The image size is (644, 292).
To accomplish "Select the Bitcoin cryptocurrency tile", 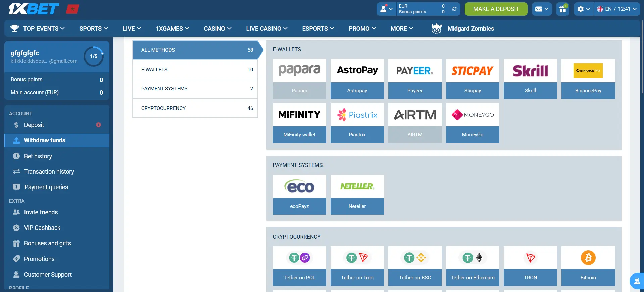I will [588, 266].
